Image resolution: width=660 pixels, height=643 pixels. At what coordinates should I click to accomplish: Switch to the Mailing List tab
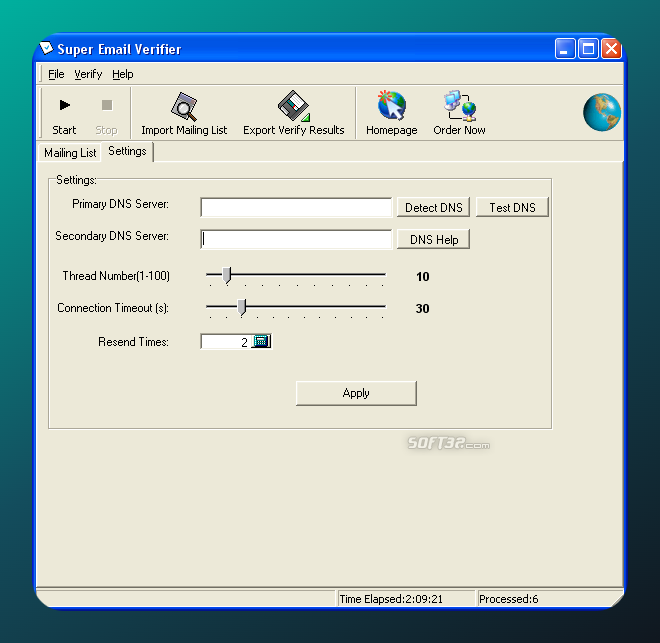coord(70,153)
